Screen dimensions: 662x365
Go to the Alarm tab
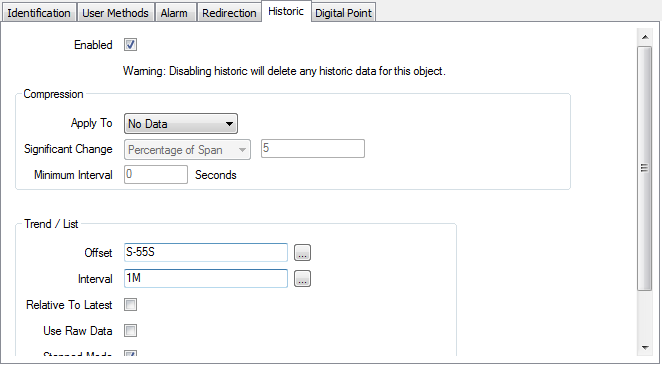pyautogui.click(x=174, y=13)
